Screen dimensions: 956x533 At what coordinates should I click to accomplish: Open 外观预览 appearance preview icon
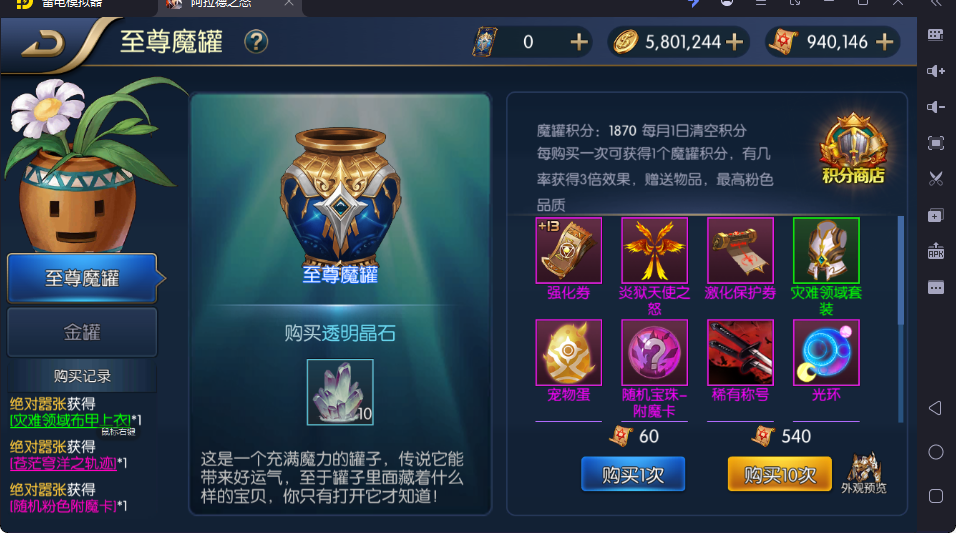[864, 473]
